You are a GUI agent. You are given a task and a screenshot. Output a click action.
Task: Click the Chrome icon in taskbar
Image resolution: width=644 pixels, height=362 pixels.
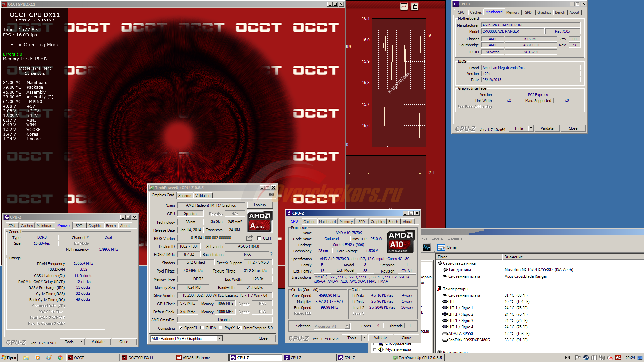pyautogui.click(x=60, y=358)
